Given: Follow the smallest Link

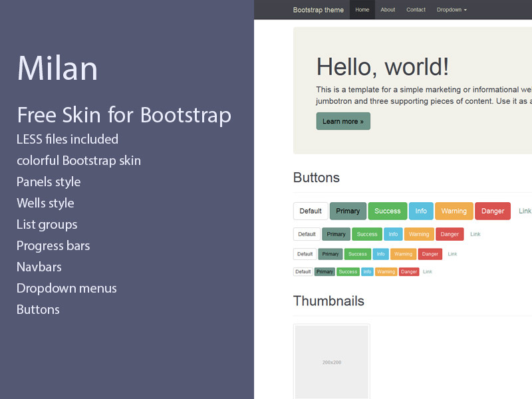Looking at the screenshot, I should pos(428,272).
